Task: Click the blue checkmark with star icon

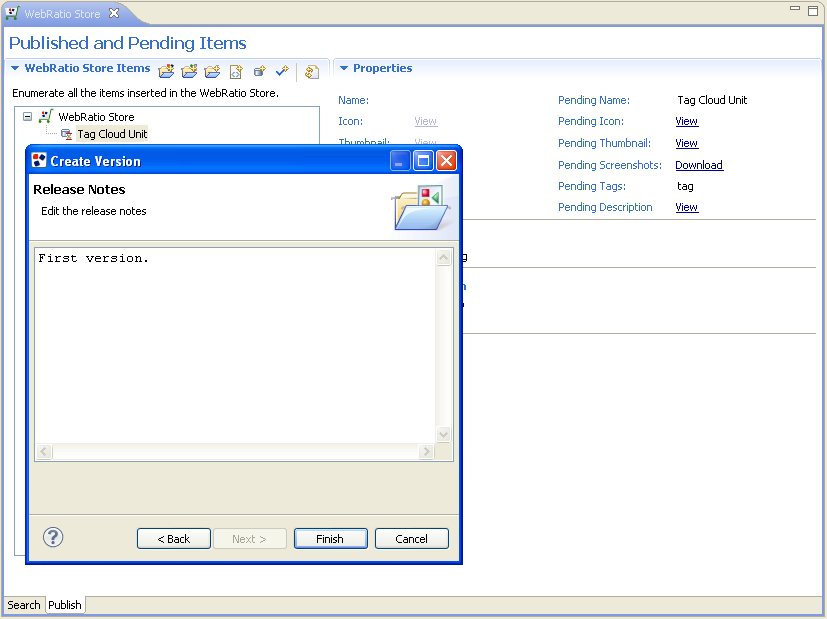Action: (282, 71)
